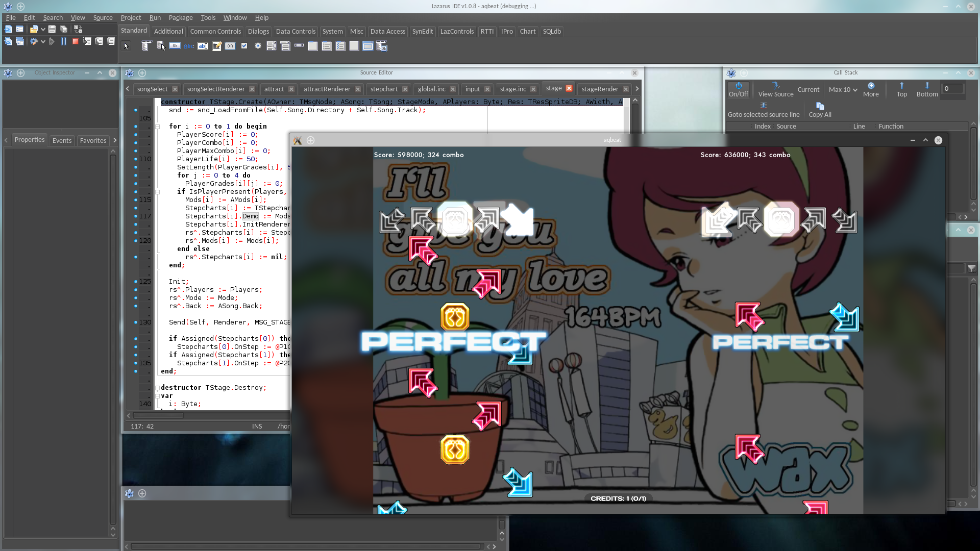Click Goto selected source line
980x551 pixels.
pyautogui.click(x=764, y=110)
